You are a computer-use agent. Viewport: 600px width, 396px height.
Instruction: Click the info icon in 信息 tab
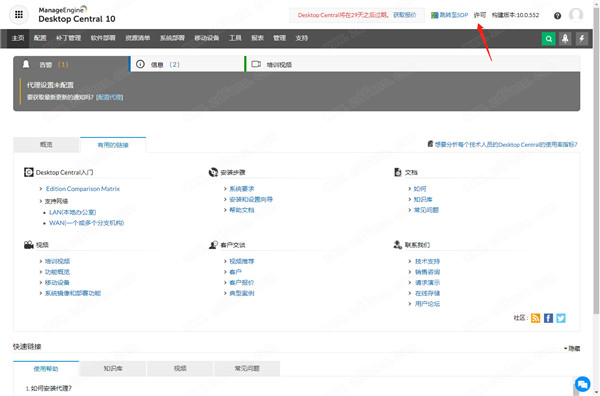[x=140, y=64]
